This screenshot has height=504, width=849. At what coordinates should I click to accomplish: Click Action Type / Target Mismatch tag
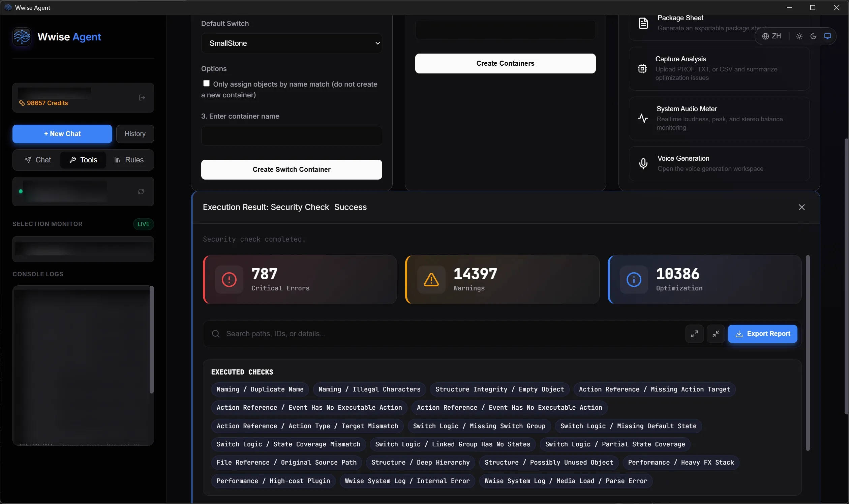[x=307, y=426]
